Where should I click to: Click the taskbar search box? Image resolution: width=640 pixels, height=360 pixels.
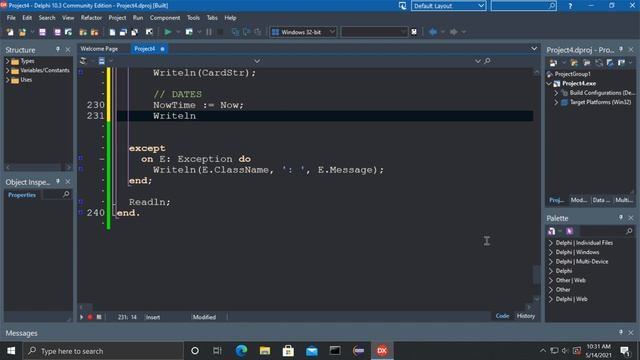103,351
